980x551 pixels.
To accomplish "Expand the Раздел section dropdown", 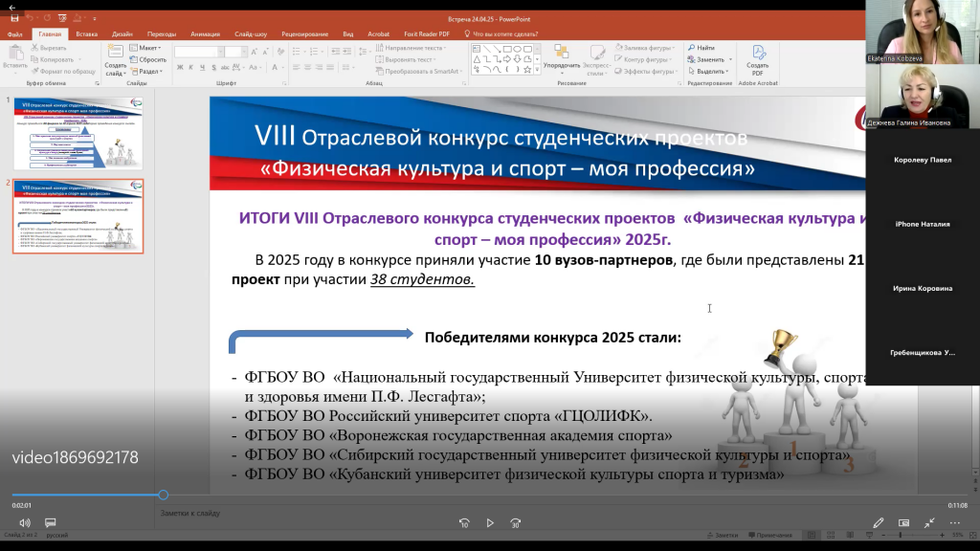I will pos(148,71).
